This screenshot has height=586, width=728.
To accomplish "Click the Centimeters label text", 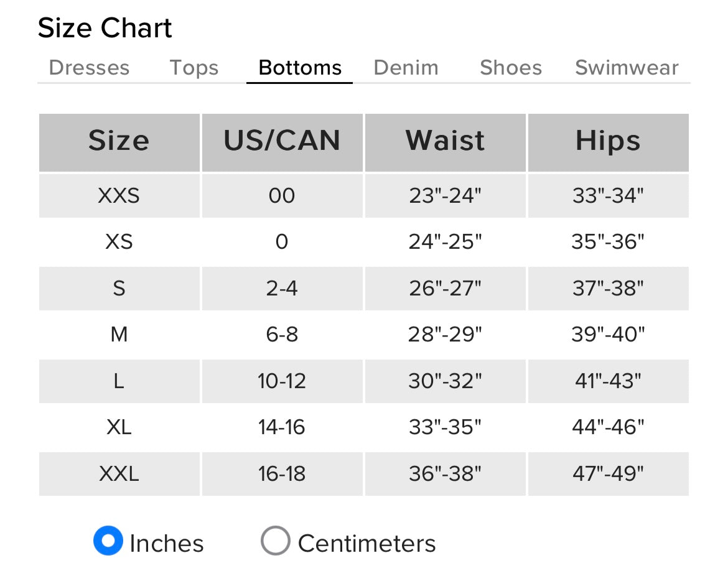I will click(366, 543).
